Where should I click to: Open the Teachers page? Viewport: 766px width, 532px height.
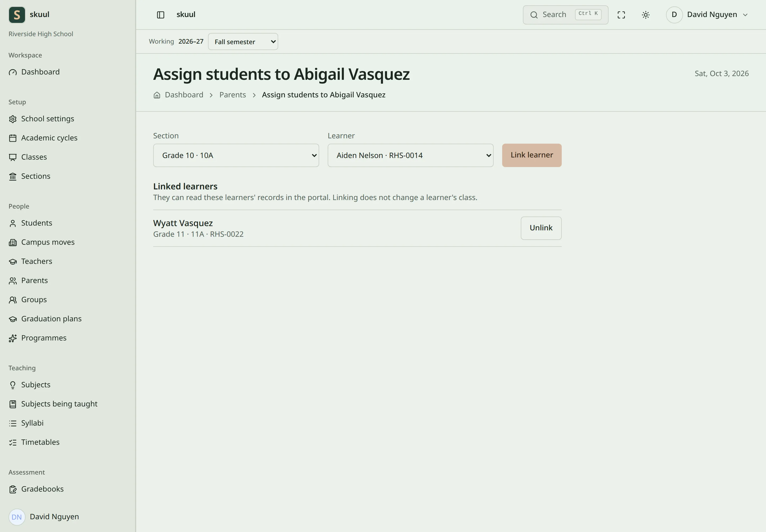pos(68,261)
